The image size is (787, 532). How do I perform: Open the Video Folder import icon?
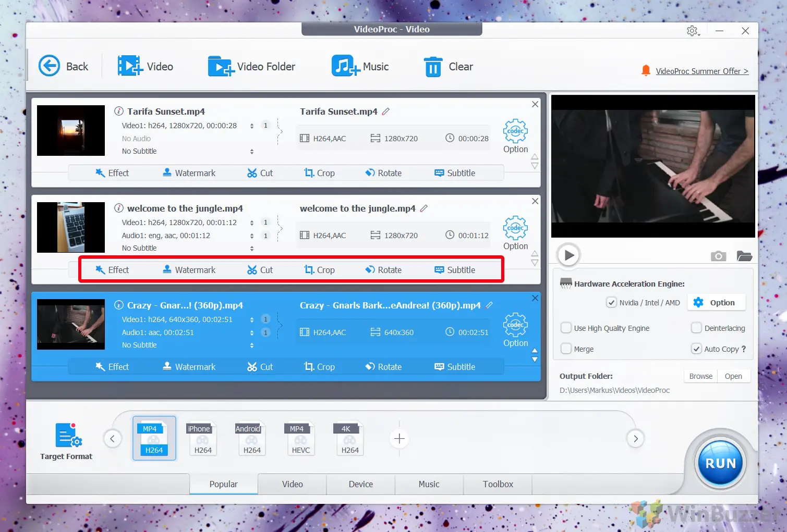point(221,66)
